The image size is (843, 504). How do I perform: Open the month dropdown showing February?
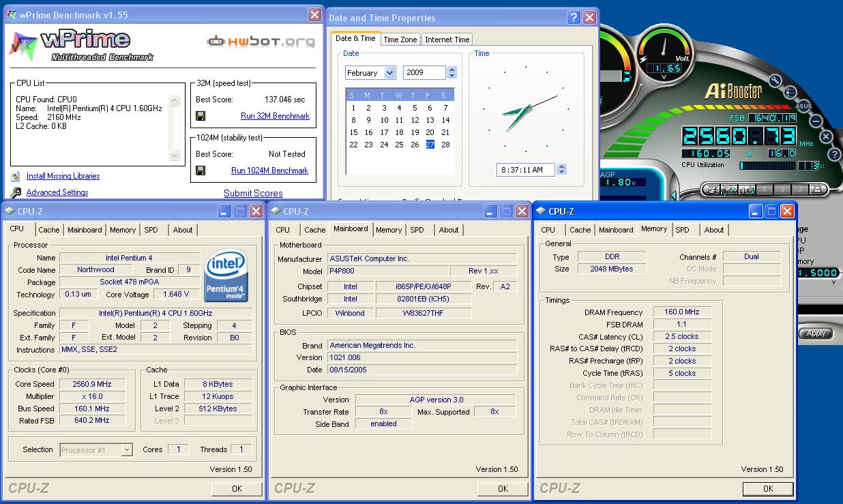[389, 72]
